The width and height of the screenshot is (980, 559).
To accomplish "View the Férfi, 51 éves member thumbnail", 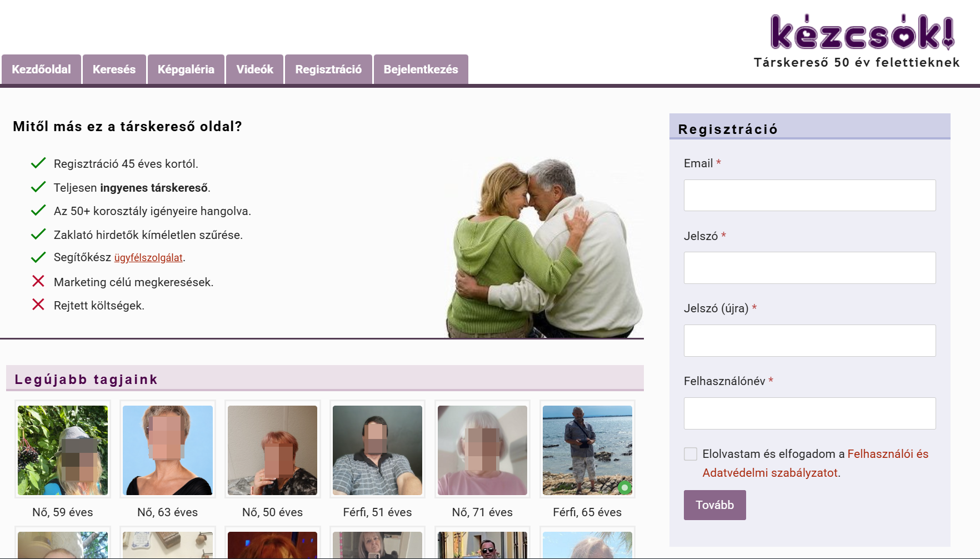I will point(377,450).
